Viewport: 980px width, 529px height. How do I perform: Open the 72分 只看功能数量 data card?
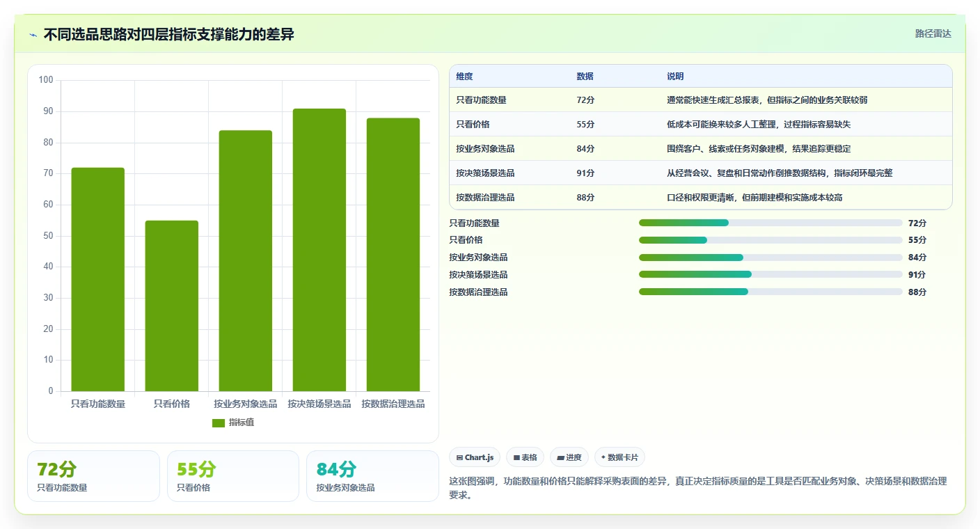(x=93, y=476)
